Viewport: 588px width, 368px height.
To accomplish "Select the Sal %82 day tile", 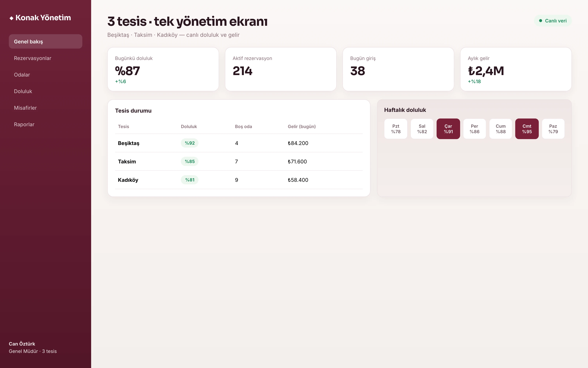I will (x=422, y=129).
